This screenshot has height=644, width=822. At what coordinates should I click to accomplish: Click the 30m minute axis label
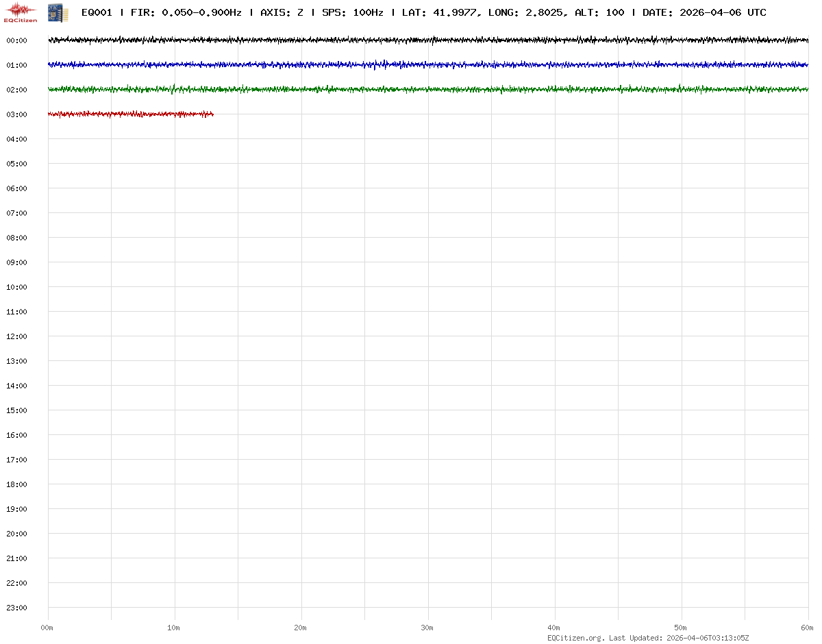[x=427, y=628]
